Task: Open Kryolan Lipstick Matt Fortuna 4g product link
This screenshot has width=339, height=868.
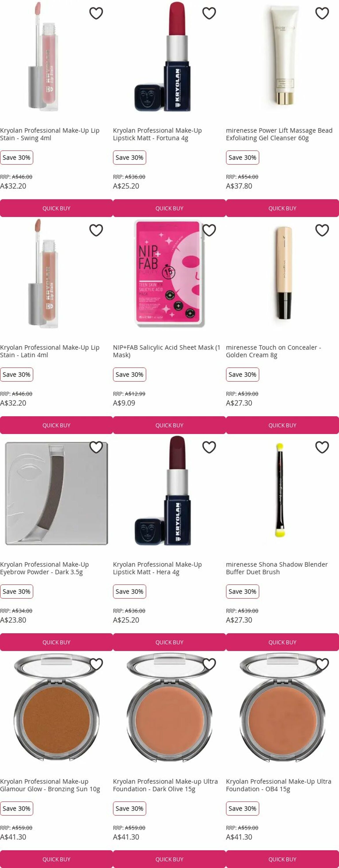Action: click(x=157, y=134)
